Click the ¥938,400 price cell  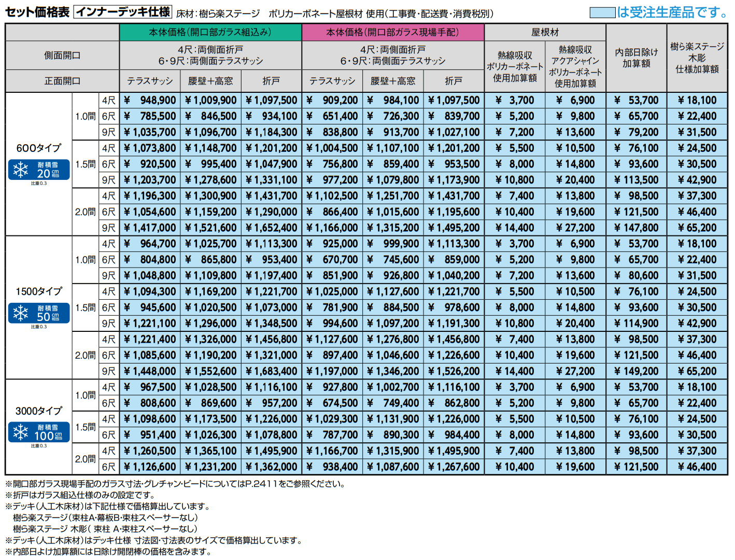(x=332, y=467)
